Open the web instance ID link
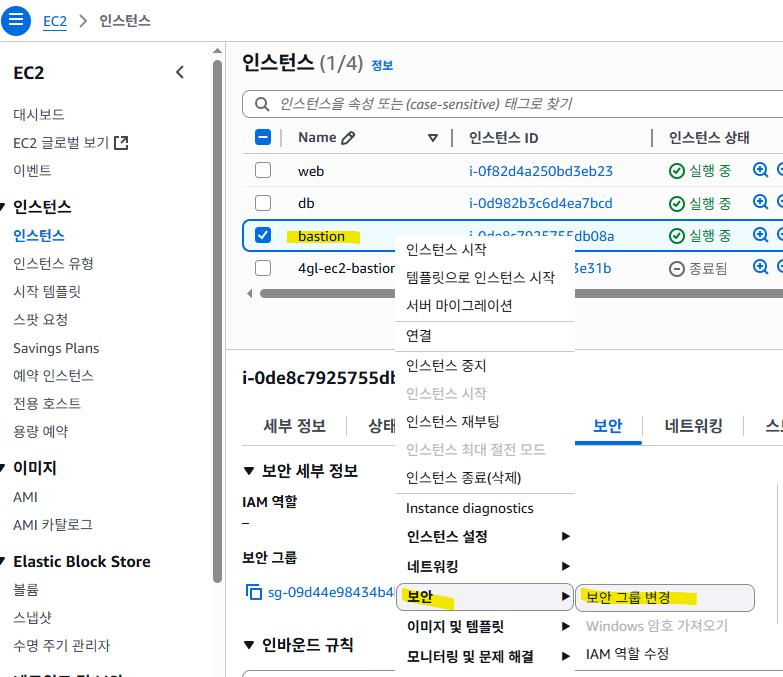 pos(541,171)
